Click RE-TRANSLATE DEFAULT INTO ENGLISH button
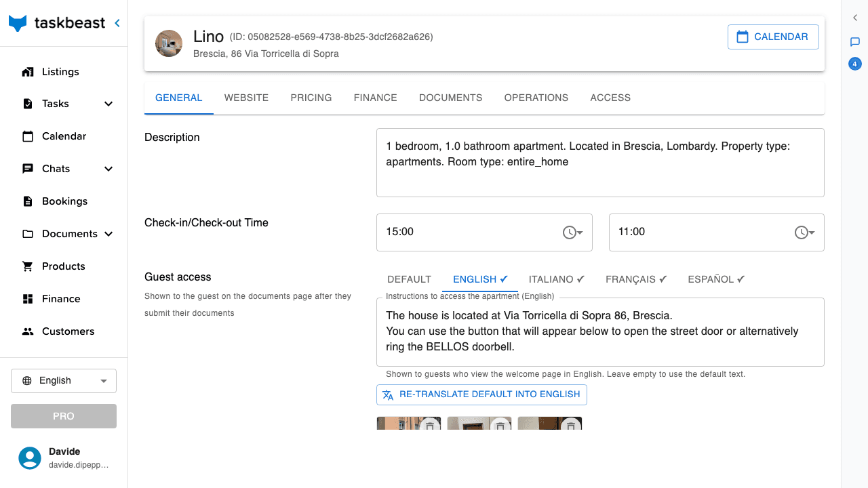 pyautogui.click(x=481, y=394)
